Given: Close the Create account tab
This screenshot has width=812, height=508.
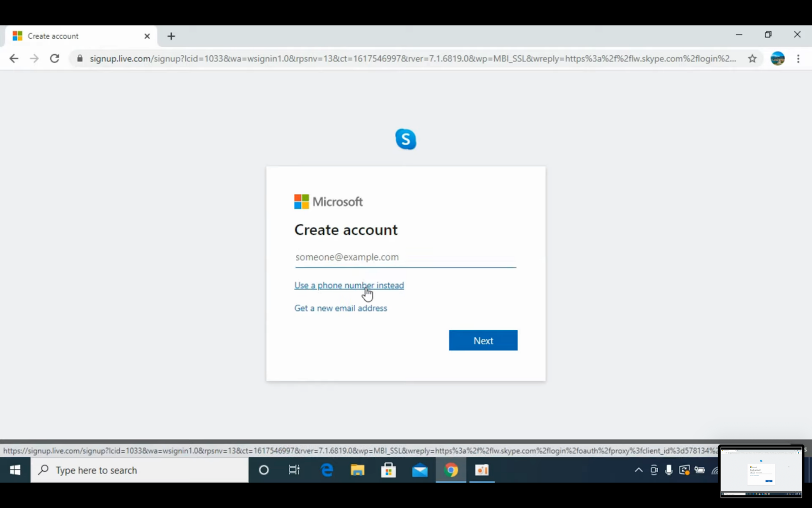Looking at the screenshot, I should [x=147, y=36].
